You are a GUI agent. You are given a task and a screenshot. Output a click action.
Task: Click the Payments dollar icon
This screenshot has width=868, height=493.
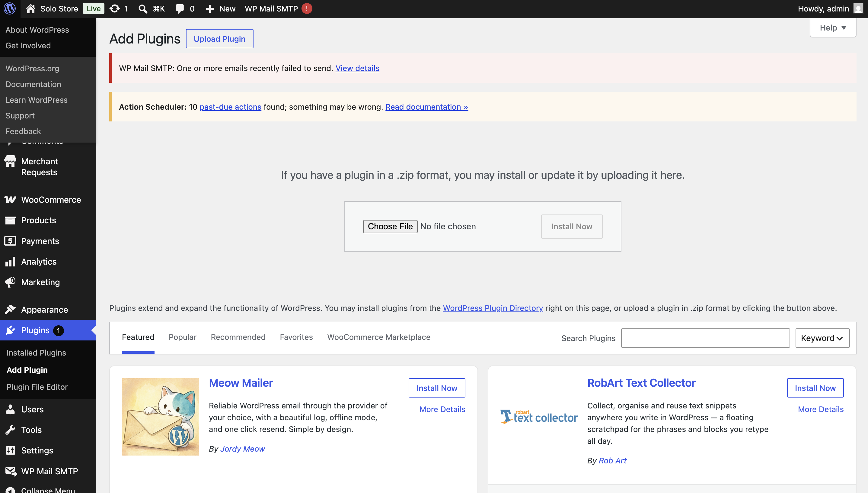10,241
